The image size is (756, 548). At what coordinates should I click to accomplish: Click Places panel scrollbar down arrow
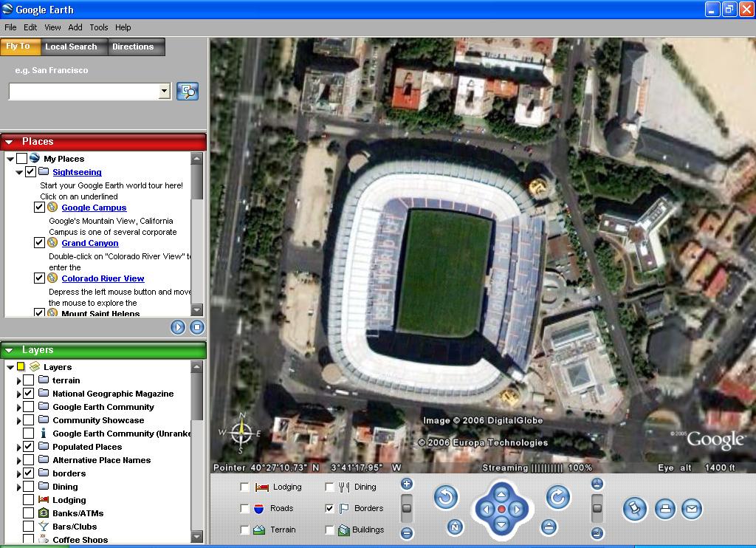196,309
